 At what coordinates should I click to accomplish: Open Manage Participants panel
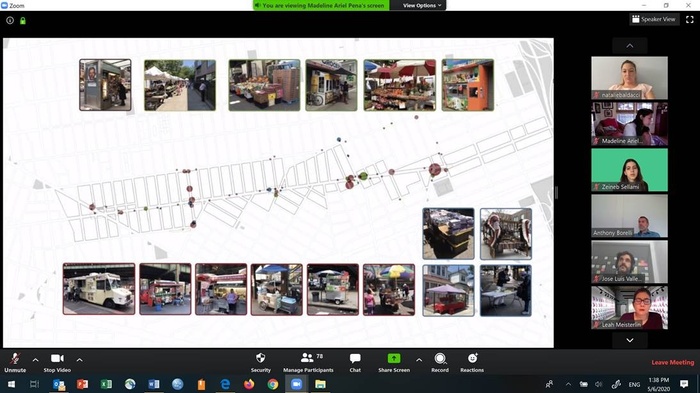(308, 362)
